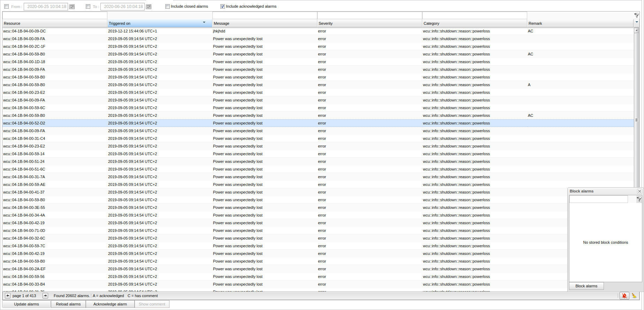644x310 pixels.
Task: Check Include closed alarms
Action: click(168, 7)
